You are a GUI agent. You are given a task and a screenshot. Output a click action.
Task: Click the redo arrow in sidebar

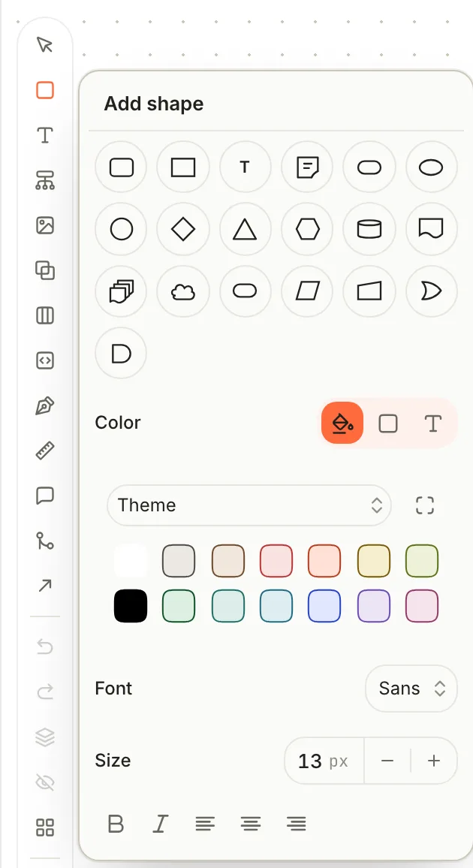point(45,692)
